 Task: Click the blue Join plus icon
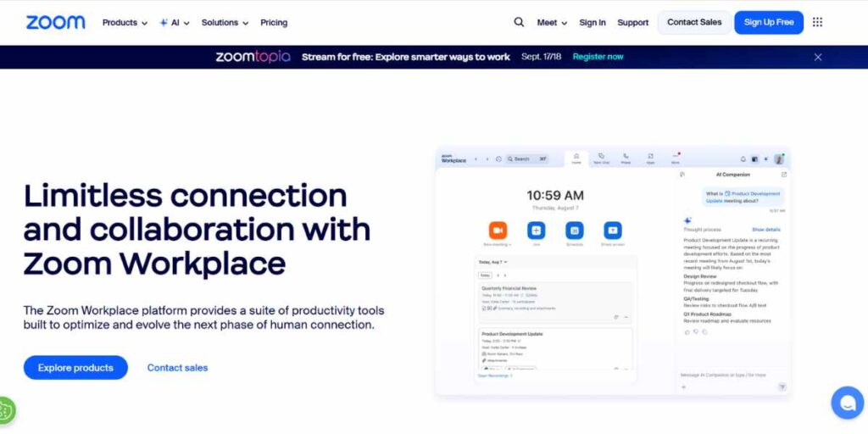(536, 231)
